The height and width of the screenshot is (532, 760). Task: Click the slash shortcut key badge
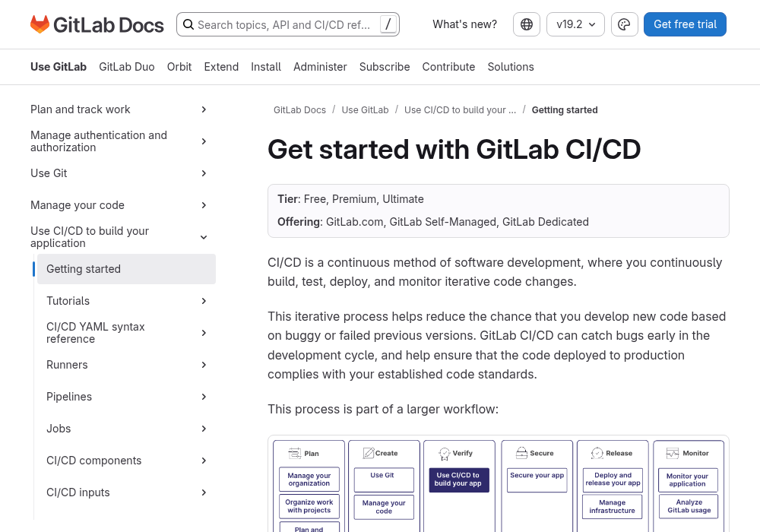point(388,25)
